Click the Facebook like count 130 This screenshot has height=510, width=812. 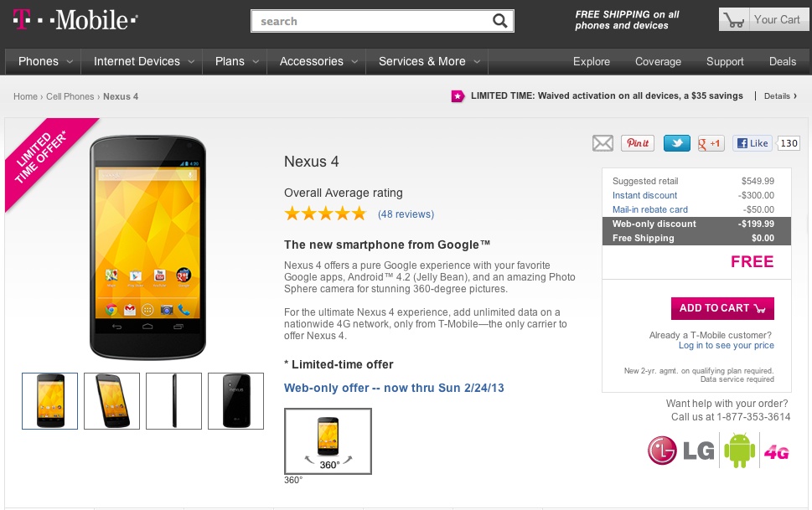pyautogui.click(x=789, y=143)
